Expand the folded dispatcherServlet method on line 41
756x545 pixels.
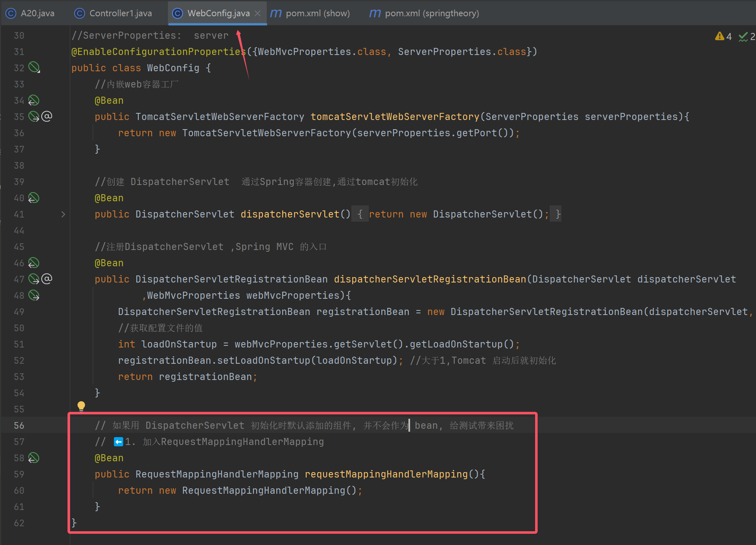click(63, 214)
